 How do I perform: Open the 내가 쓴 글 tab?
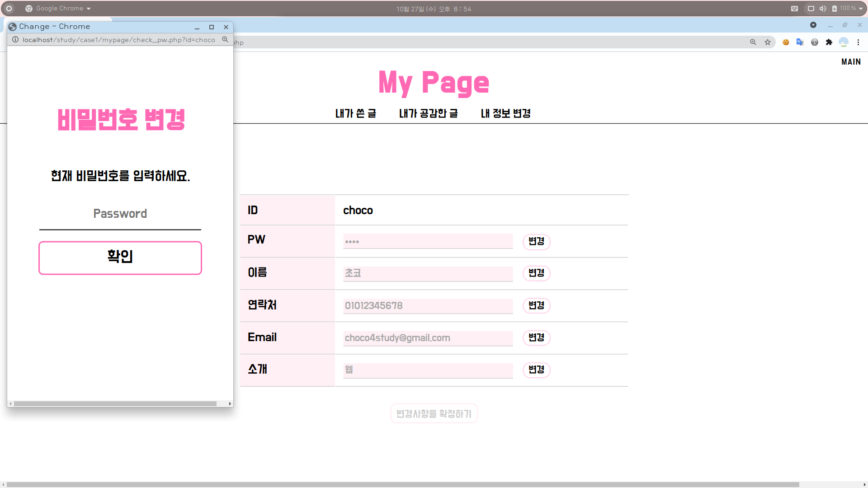click(x=355, y=113)
